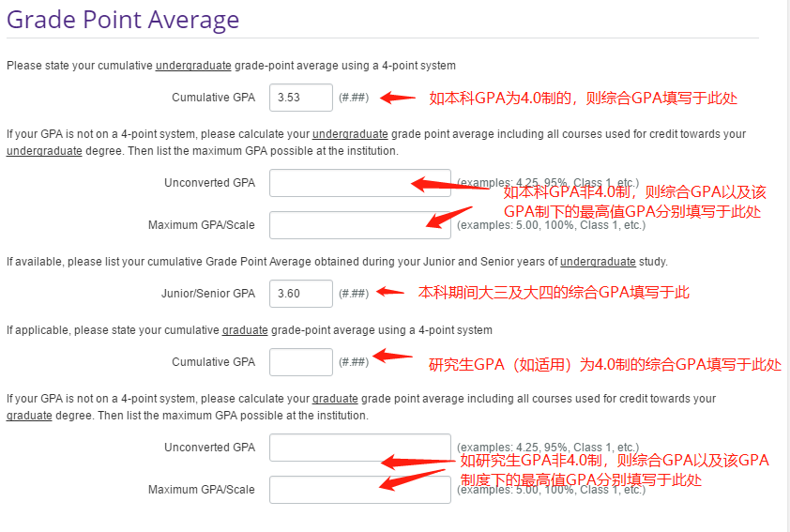Focus the empty graduate Cumulative GPA field
This screenshot has width=790, height=532.
click(301, 362)
